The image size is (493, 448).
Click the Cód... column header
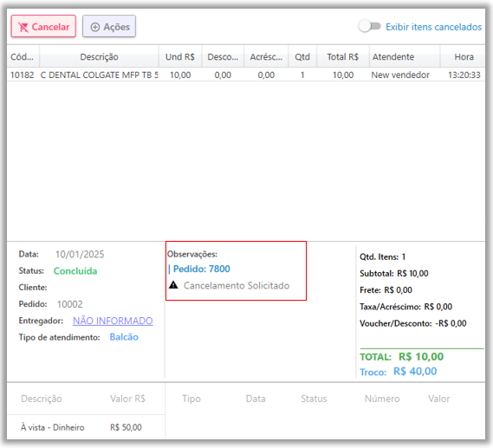pos(23,57)
